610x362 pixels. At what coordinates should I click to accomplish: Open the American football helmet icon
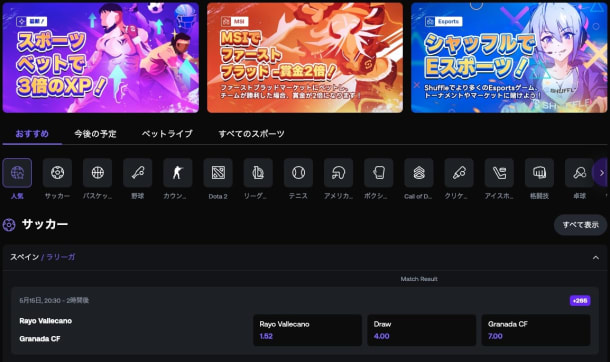click(x=338, y=173)
